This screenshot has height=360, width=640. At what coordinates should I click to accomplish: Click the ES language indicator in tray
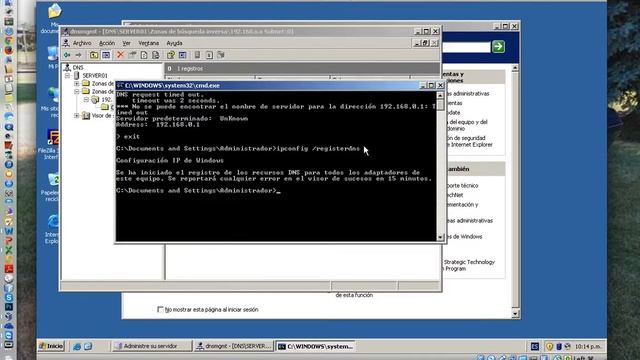click(535, 346)
